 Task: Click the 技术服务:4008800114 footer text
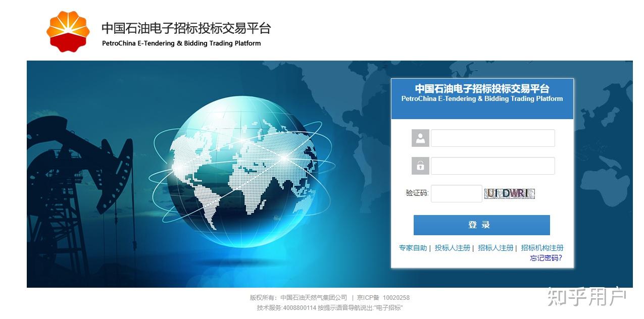286,307
